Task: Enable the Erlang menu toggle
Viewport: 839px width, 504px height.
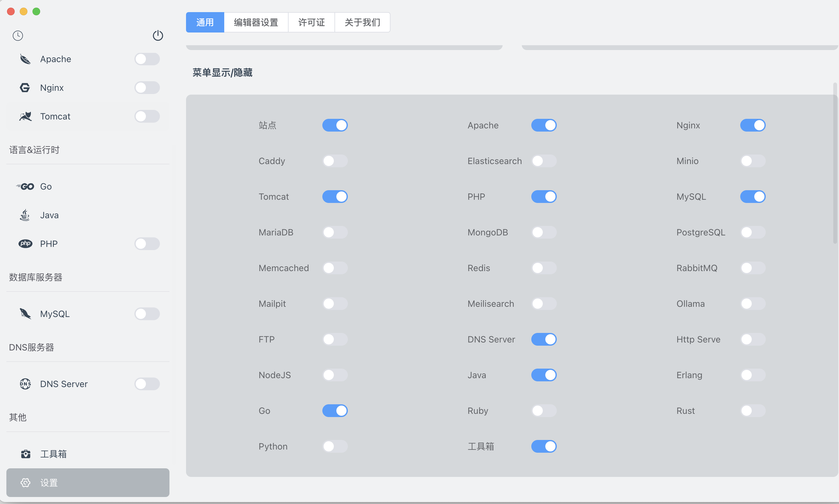Action: click(753, 375)
